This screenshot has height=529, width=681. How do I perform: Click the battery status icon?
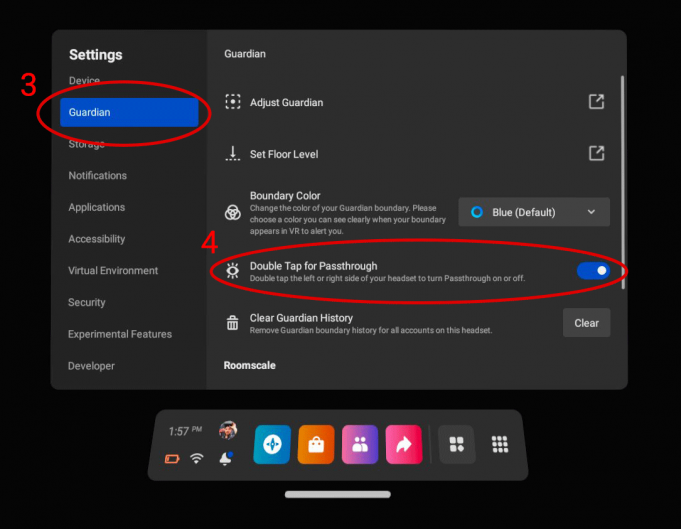point(172,459)
